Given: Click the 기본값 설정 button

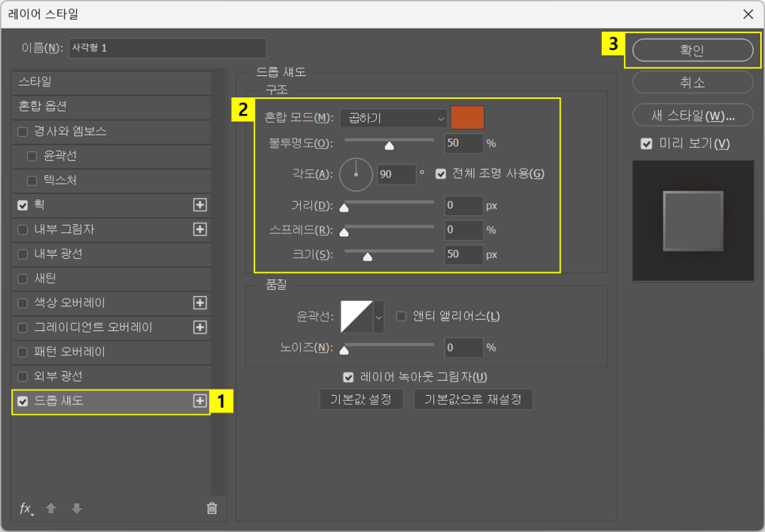Looking at the screenshot, I should [361, 399].
